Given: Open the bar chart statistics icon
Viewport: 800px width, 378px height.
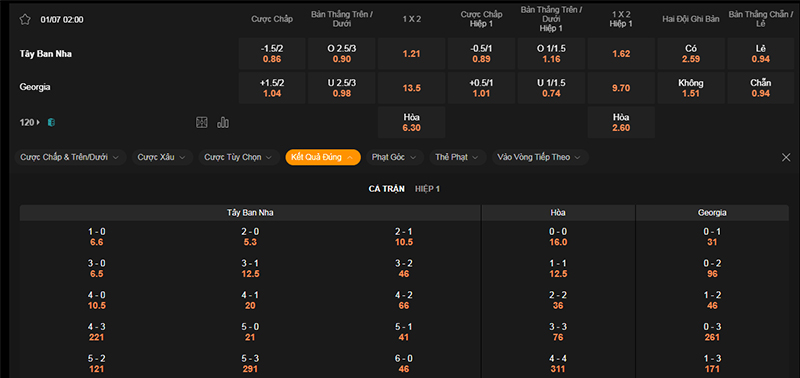Looking at the screenshot, I should click(x=223, y=122).
